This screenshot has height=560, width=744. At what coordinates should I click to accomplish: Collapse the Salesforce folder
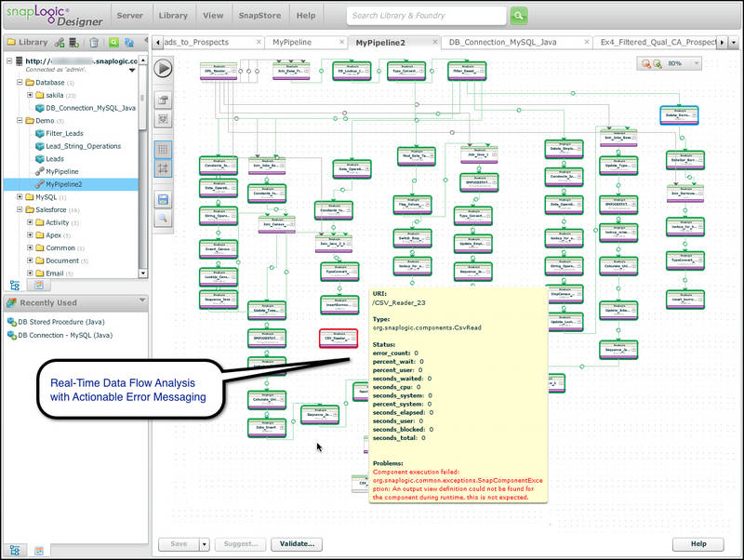coord(20,209)
